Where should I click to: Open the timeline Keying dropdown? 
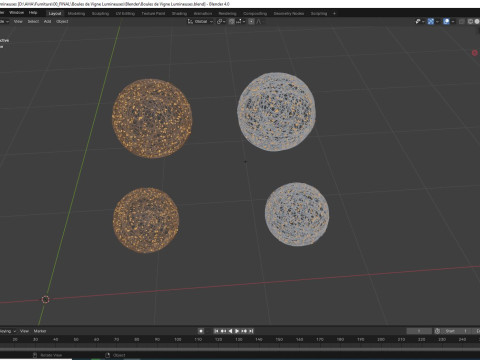(x=7, y=331)
